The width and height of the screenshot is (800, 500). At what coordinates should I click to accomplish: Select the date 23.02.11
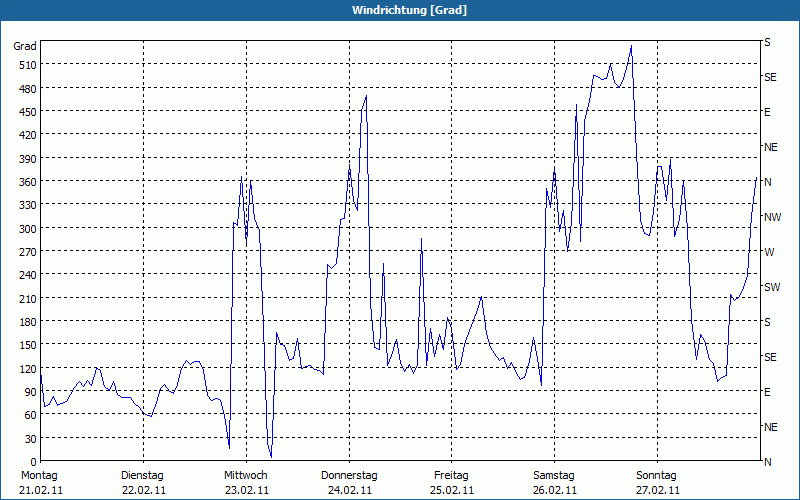coord(247,490)
